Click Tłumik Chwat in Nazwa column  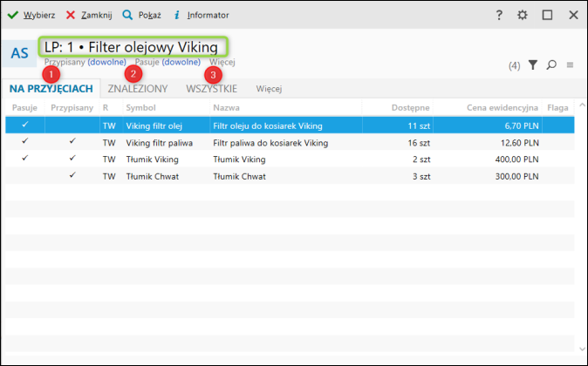pyautogui.click(x=239, y=176)
